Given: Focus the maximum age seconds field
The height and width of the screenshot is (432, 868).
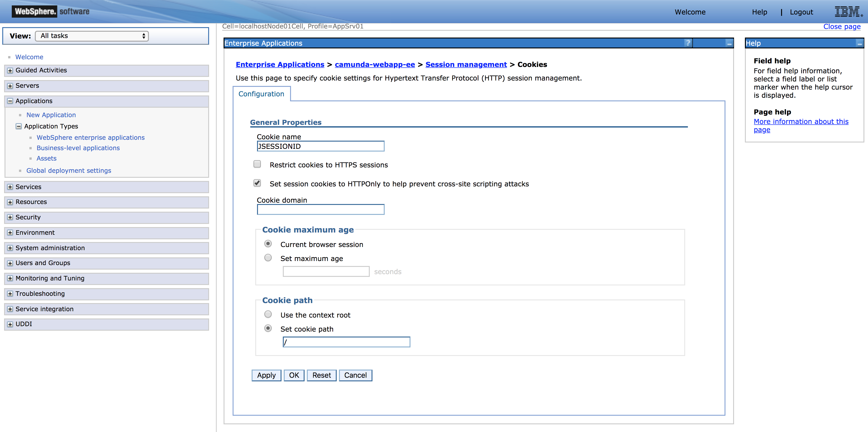Looking at the screenshot, I should coord(326,271).
